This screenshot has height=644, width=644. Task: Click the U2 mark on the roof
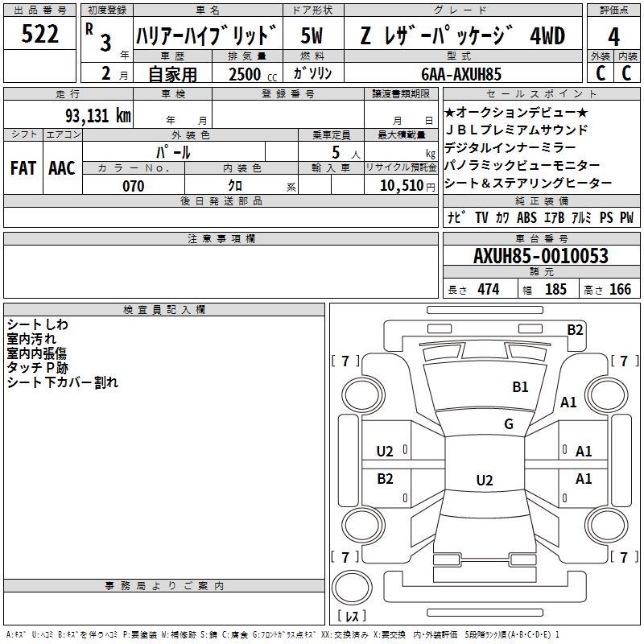485,480
